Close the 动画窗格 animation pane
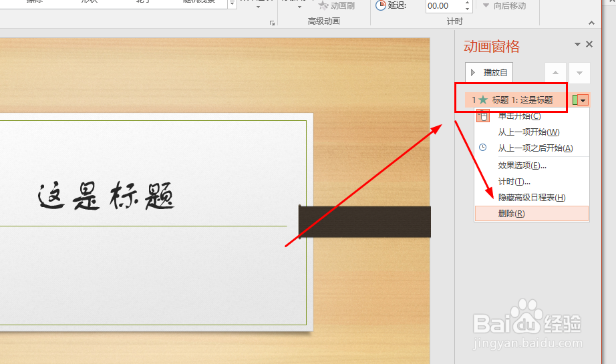The image size is (616, 364). (589, 44)
